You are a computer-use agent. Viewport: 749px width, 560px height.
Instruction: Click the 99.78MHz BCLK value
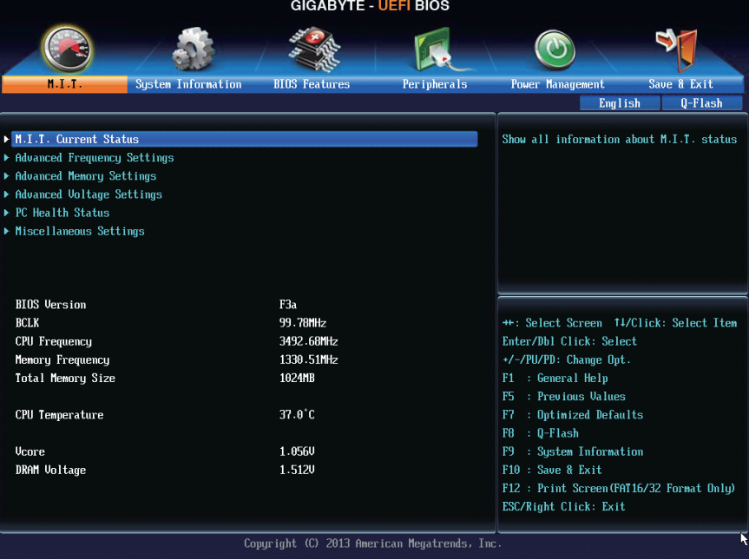click(303, 323)
